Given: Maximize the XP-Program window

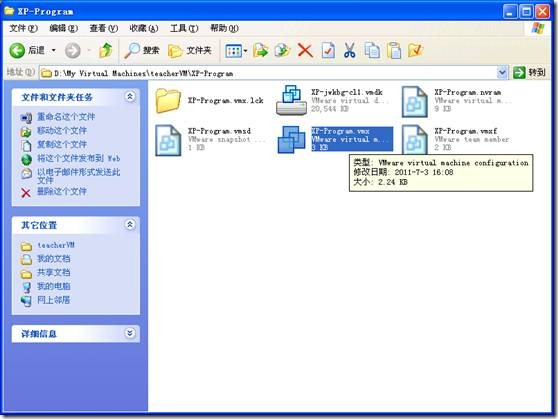Looking at the screenshot, I should click(x=526, y=12).
